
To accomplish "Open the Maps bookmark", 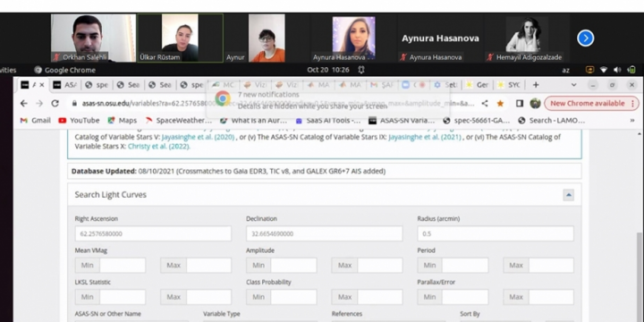I will [x=122, y=121].
